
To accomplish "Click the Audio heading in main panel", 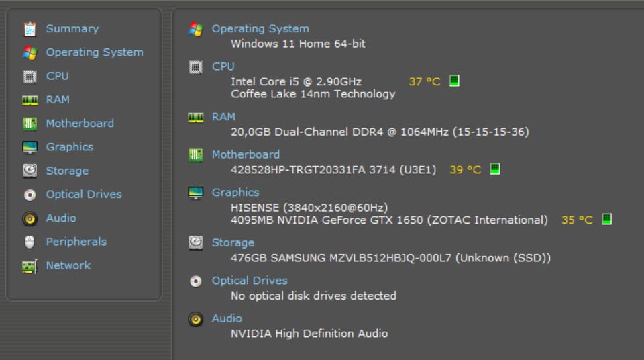I will (x=227, y=318).
